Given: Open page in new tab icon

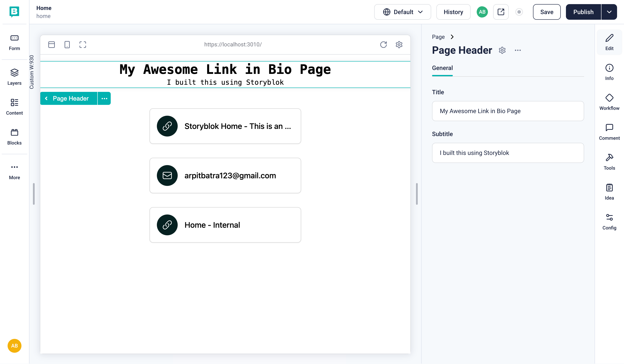Looking at the screenshot, I should [x=501, y=12].
